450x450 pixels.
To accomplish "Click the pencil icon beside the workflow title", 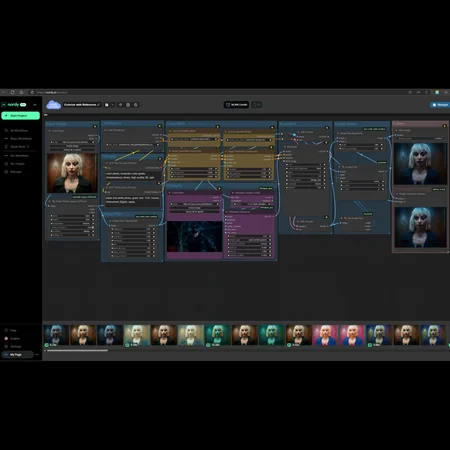I will click(x=99, y=105).
